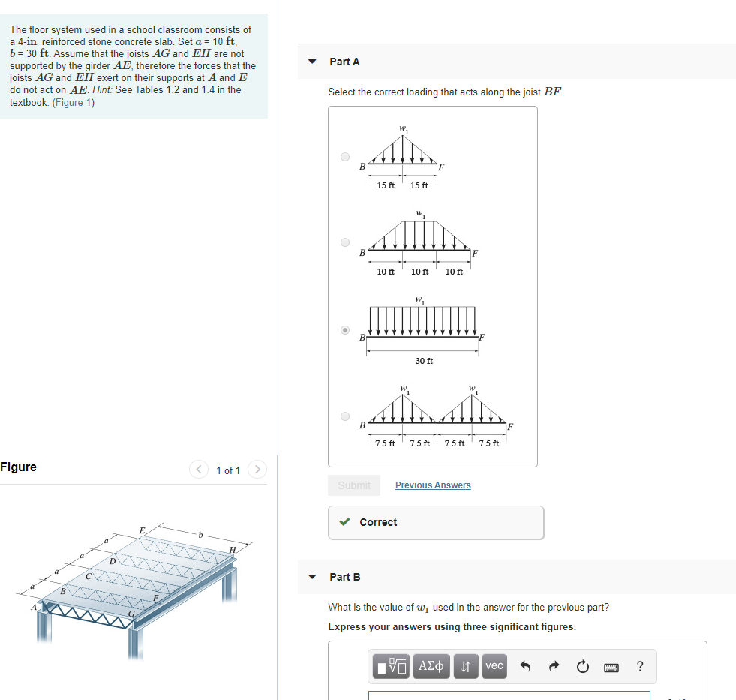This screenshot has height=700, width=736.
Task: Open the Figure 1 link
Action: pos(73,102)
